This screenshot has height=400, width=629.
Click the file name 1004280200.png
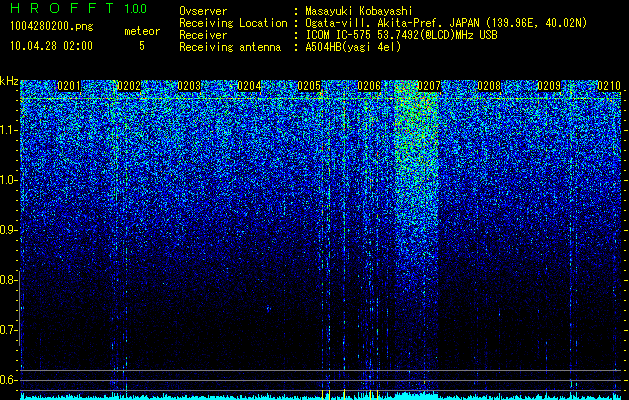point(52,27)
